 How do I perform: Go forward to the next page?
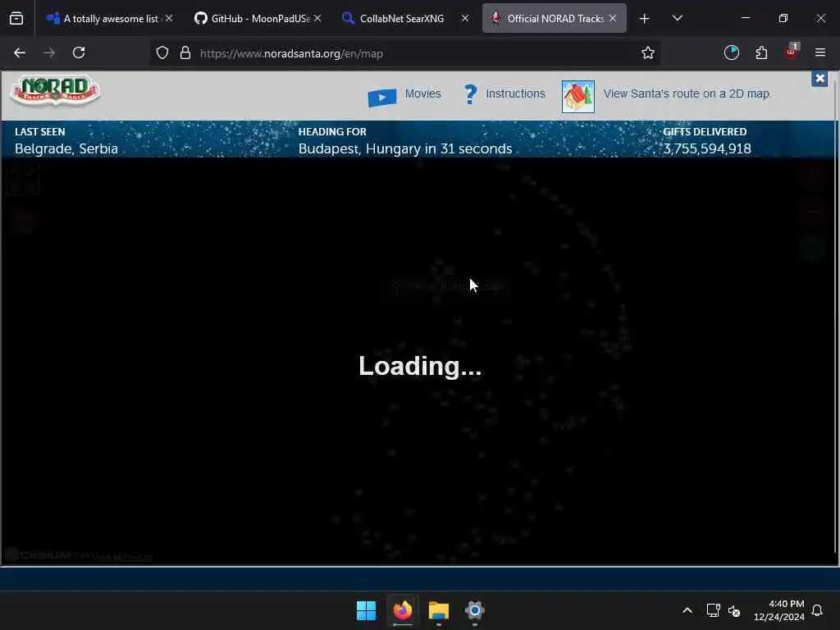[49, 53]
